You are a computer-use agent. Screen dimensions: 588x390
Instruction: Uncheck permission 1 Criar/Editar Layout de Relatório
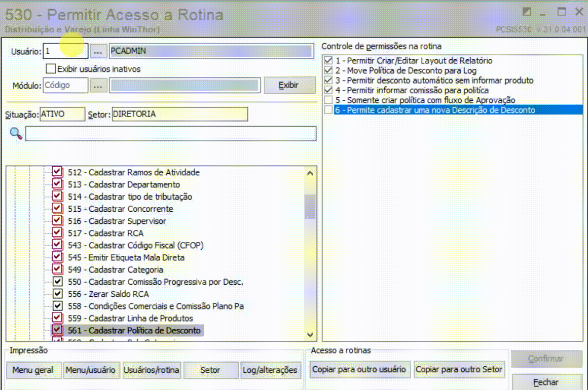coord(328,60)
